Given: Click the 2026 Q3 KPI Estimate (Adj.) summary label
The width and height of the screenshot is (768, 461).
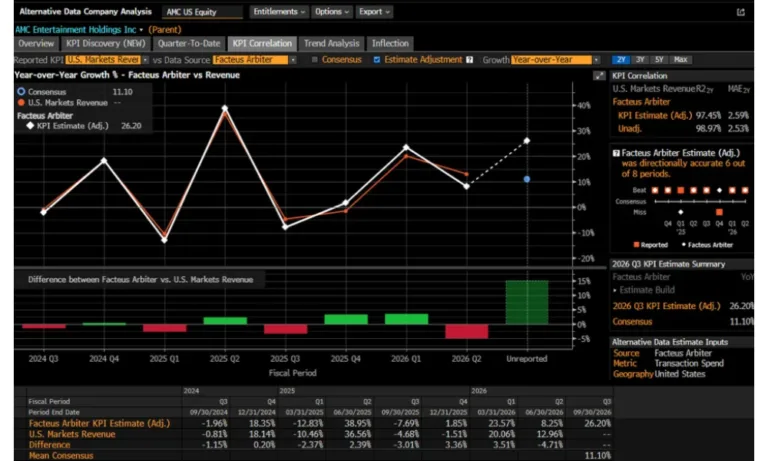Looking at the screenshot, I should (666, 306).
